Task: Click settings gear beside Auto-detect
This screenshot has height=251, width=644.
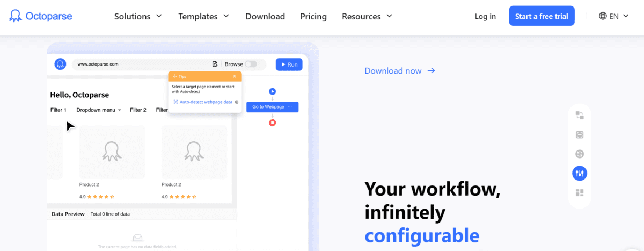Action: pyautogui.click(x=237, y=102)
